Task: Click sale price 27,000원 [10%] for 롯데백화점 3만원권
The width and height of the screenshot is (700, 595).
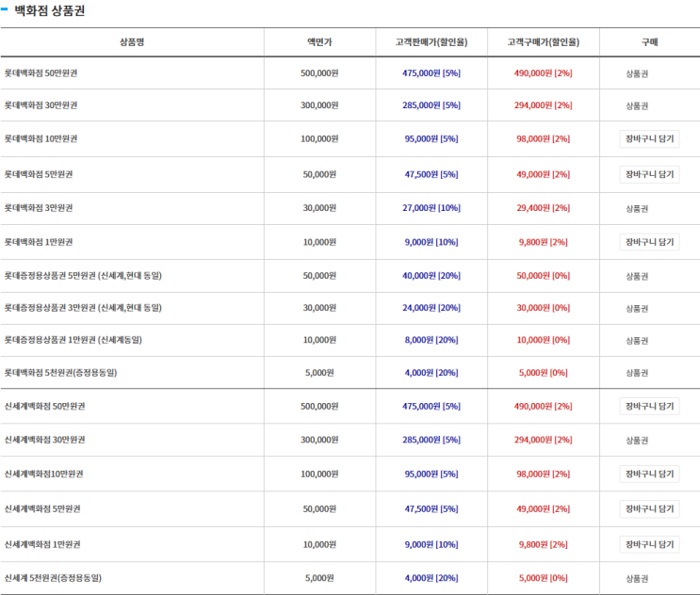Action: click(431, 208)
